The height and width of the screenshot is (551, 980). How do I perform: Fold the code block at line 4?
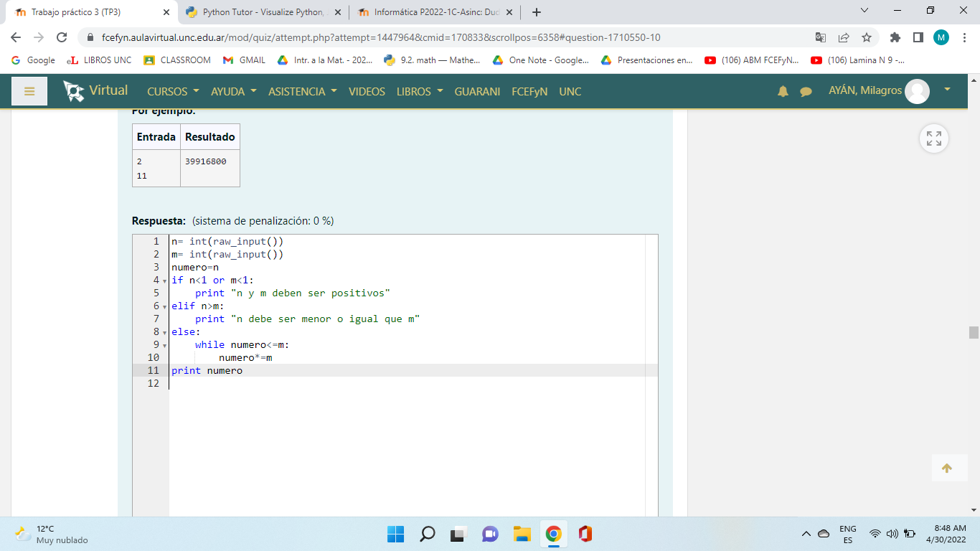(x=165, y=281)
